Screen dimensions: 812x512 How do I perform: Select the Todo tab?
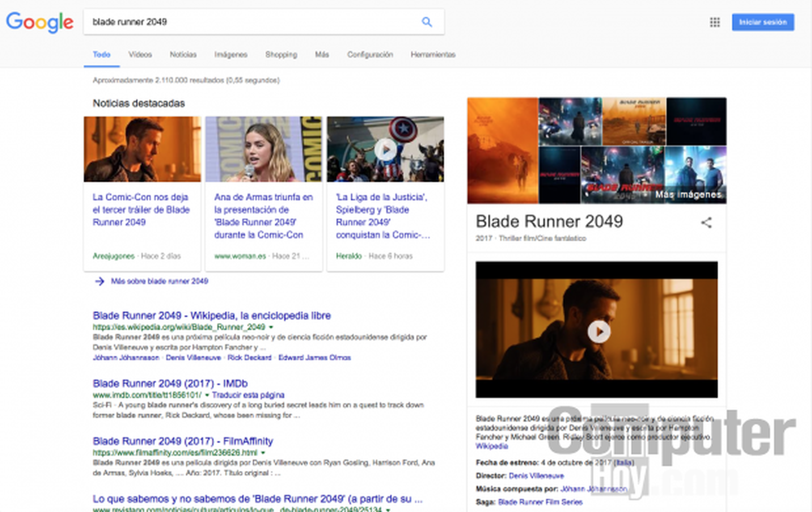pyautogui.click(x=101, y=55)
